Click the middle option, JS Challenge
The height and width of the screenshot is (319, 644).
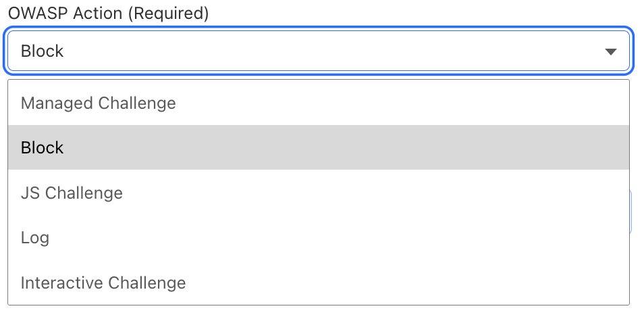72,193
